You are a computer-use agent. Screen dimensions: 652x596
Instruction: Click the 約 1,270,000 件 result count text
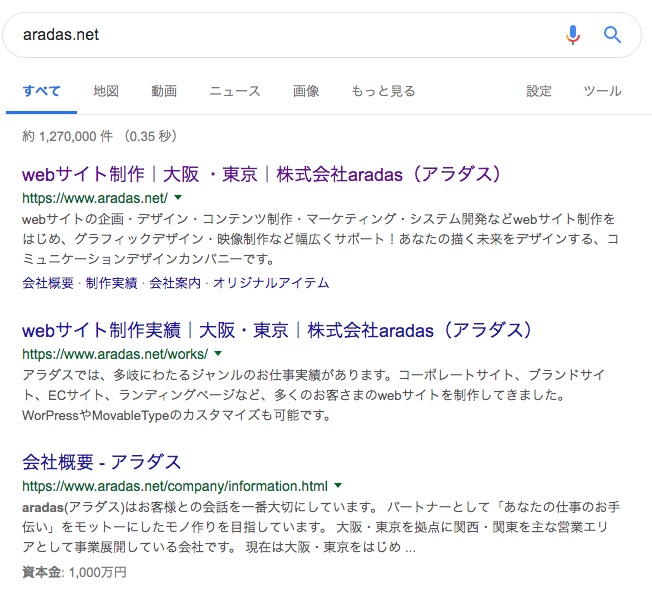pyautogui.click(x=67, y=136)
